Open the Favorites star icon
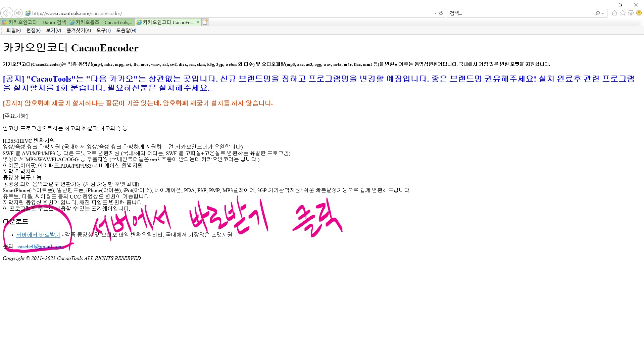Screen dimensions: 644x349 (x=623, y=13)
